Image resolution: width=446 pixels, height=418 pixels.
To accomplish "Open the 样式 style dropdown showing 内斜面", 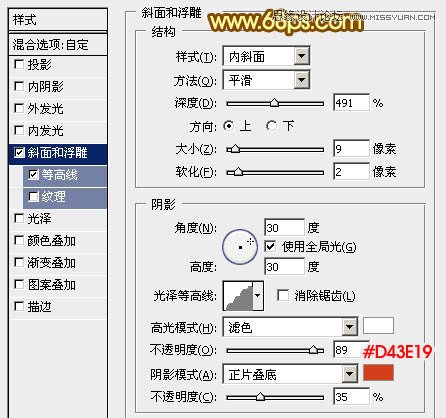I will (x=266, y=56).
